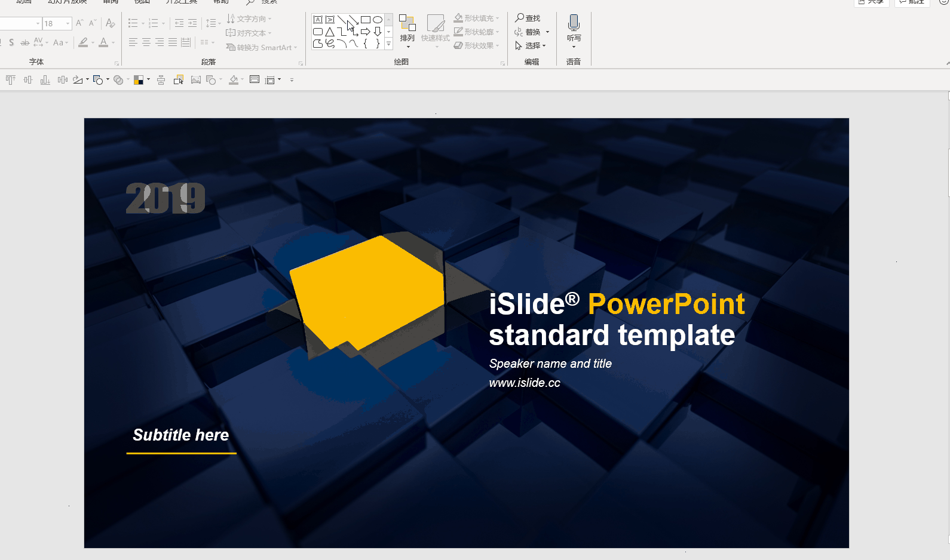Collapse the ribbon with the caret
Screen dimensions: 950x560
(948, 63)
